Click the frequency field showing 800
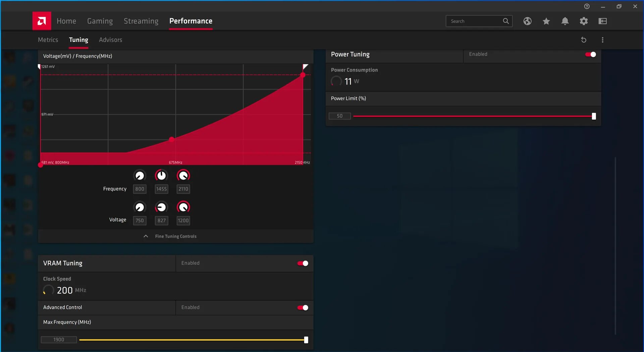Image resolution: width=644 pixels, height=352 pixels. (140, 189)
